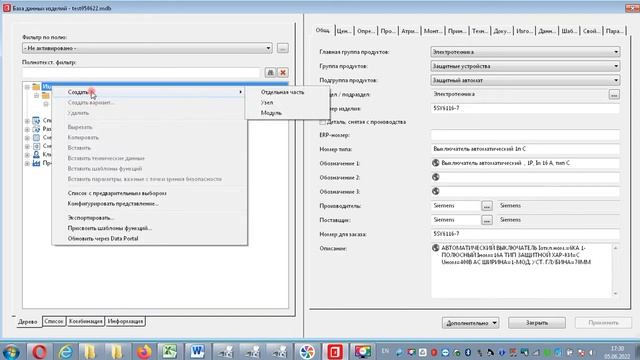
Task: Open the monitor-icon app on the taskbar
Action: (362, 351)
